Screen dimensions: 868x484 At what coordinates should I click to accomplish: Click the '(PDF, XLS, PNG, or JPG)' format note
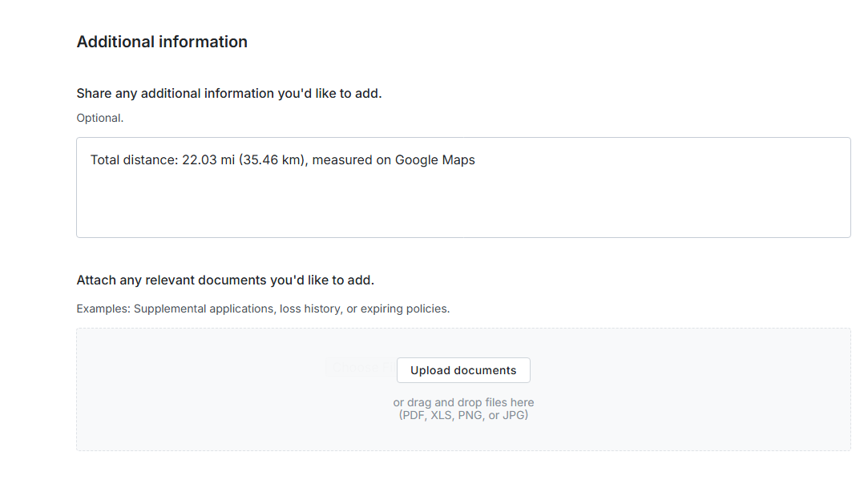(463, 415)
